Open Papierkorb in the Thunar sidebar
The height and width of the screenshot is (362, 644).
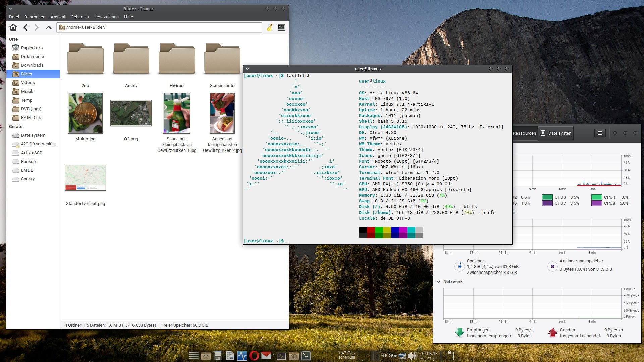[33, 48]
